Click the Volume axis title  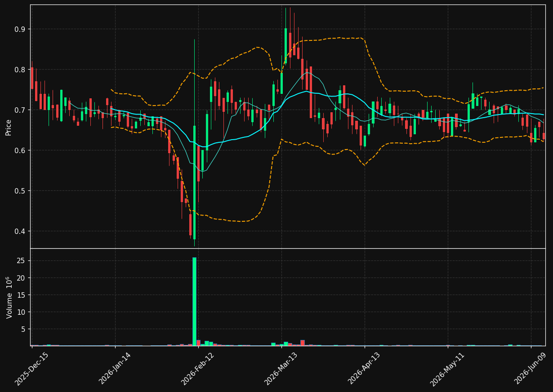click(9, 297)
